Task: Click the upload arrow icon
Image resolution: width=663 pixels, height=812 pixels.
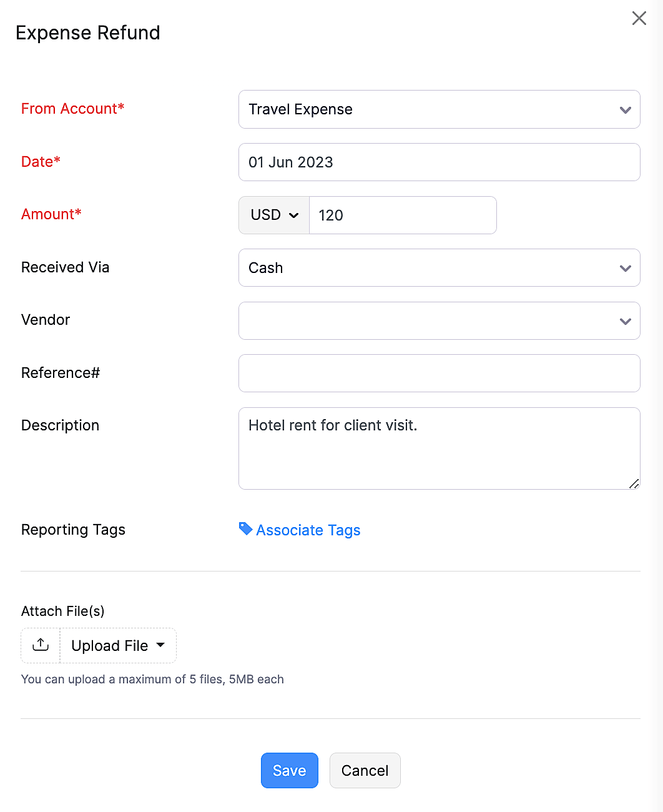Action: pyautogui.click(x=41, y=645)
